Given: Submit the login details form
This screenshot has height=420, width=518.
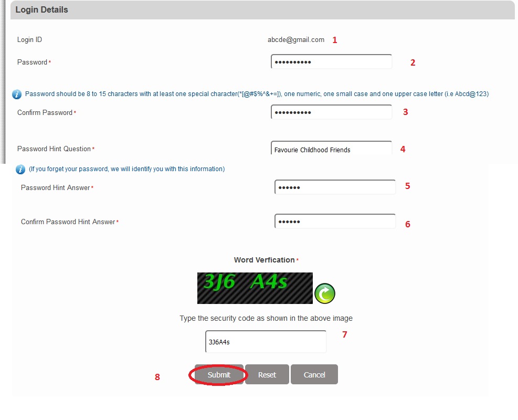Looking at the screenshot, I should [x=219, y=375].
